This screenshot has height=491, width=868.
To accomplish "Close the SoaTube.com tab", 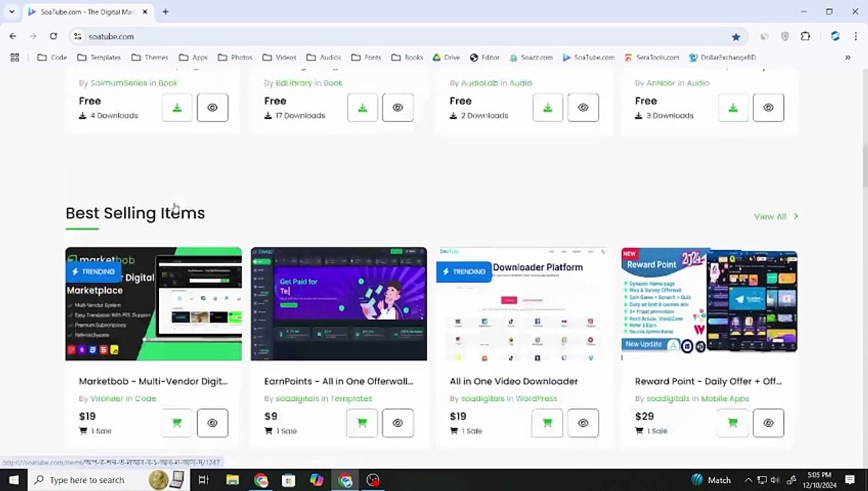I will pyautogui.click(x=145, y=12).
